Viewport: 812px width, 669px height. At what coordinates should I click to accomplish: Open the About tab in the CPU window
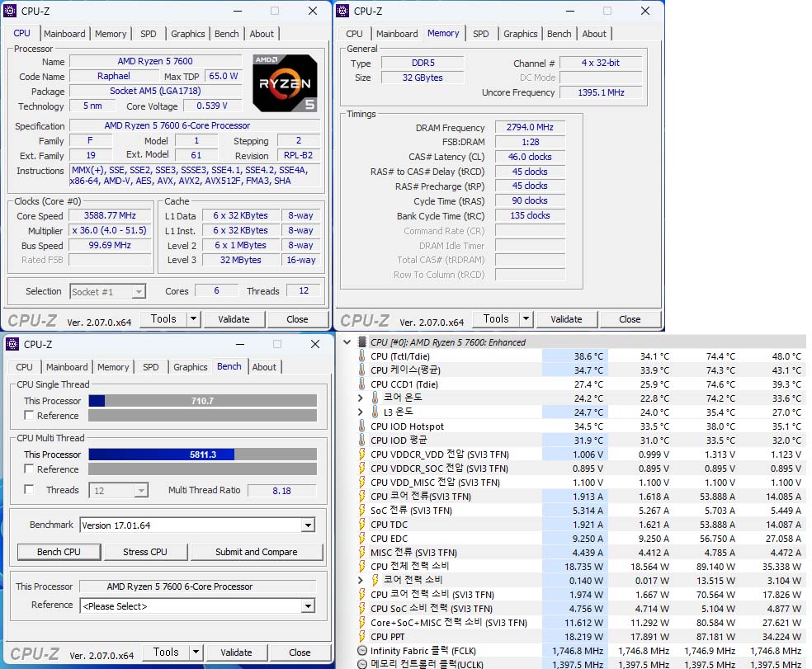pyautogui.click(x=262, y=34)
